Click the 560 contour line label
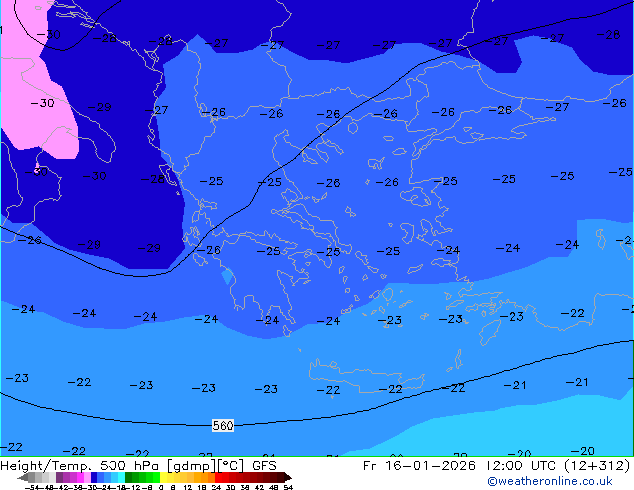Viewport: 634px width, 490px height. coord(223,425)
